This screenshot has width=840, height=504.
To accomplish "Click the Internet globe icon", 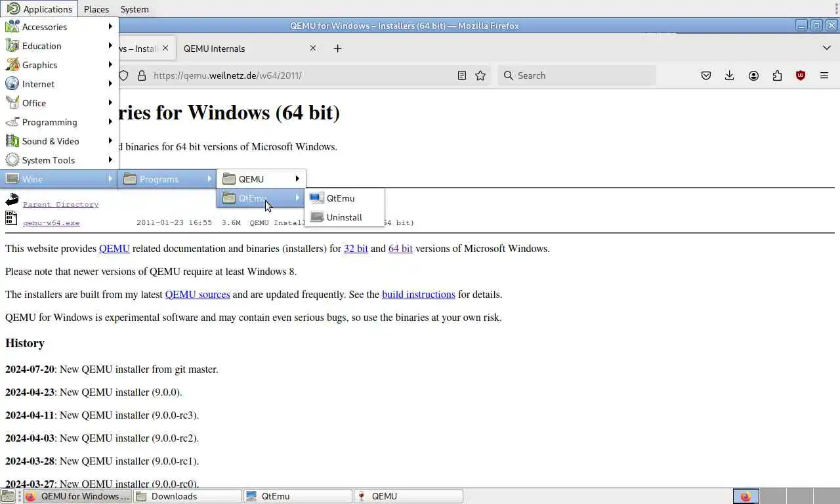I will (12, 84).
